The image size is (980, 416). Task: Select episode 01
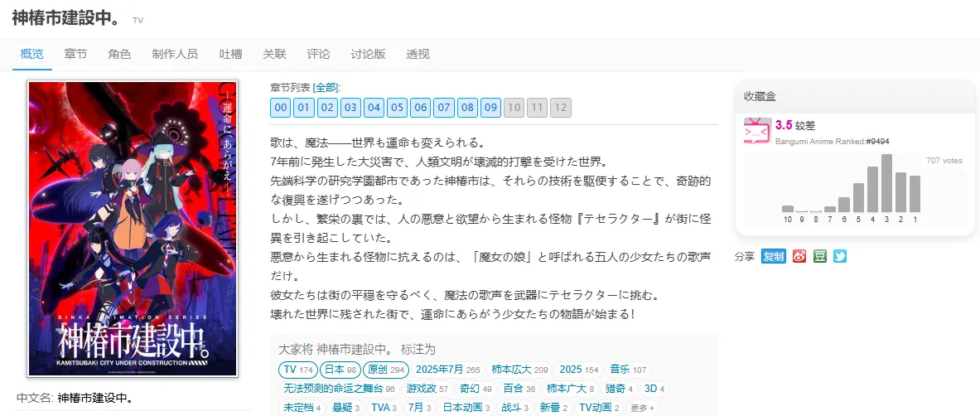click(304, 108)
